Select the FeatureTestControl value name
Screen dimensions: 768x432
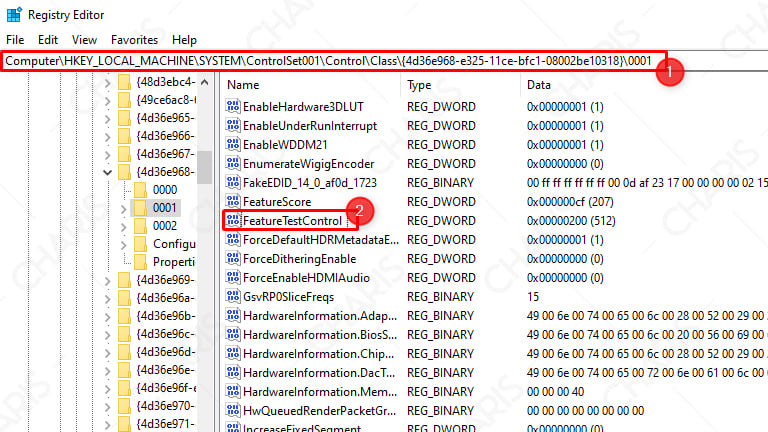(x=292, y=221)
